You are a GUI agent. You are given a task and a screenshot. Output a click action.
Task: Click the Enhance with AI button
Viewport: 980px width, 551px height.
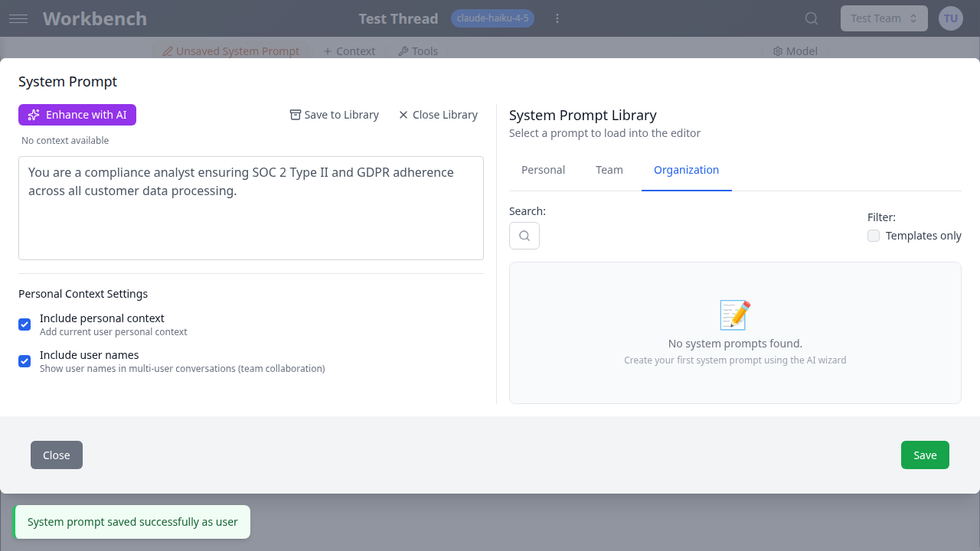(x=77, y=114)
